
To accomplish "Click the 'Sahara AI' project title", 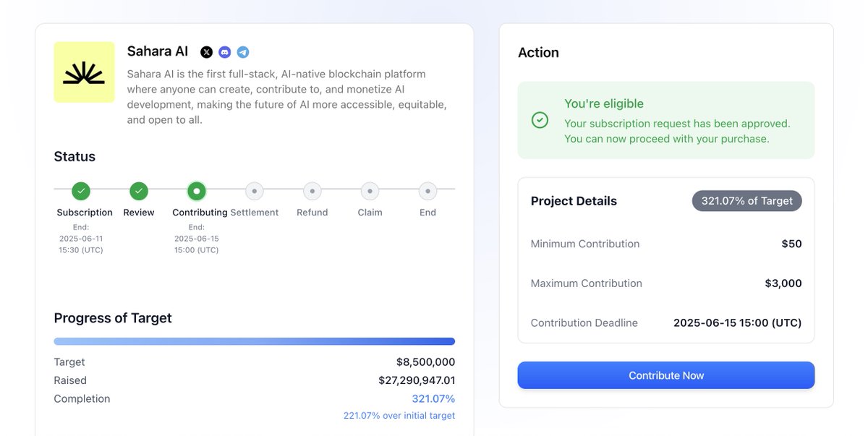I will pos(158,51).
